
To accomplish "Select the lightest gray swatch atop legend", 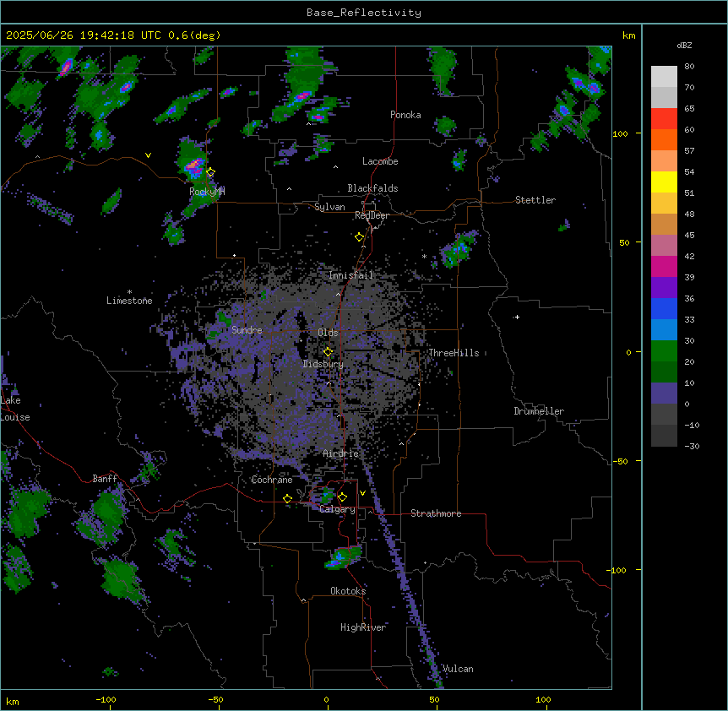I will click(x=664, y=76).
